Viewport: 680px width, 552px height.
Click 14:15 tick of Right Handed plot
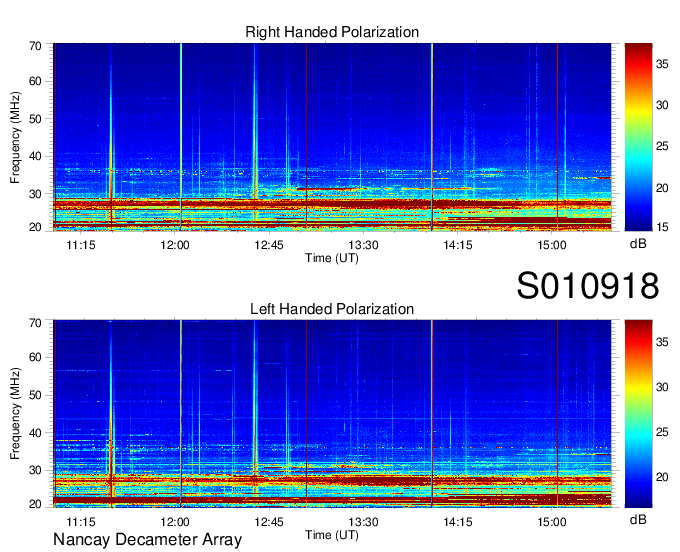[458, 245]
